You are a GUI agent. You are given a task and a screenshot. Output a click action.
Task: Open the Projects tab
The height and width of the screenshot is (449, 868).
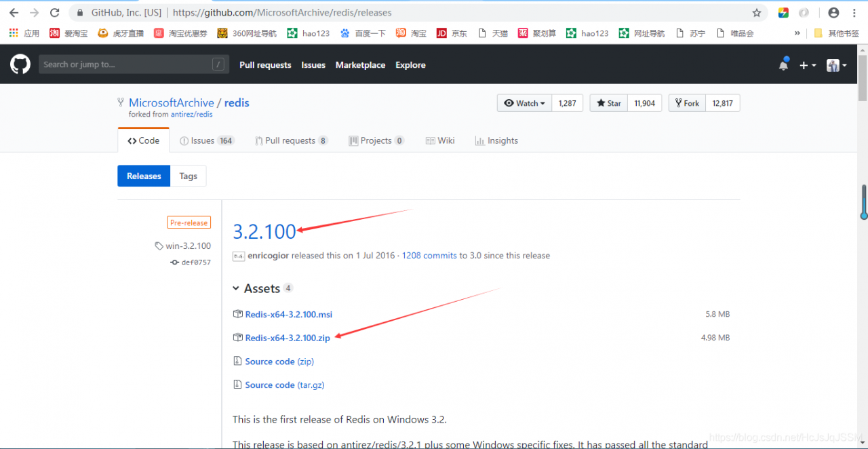pyautogui.click(x=376, y=140)
